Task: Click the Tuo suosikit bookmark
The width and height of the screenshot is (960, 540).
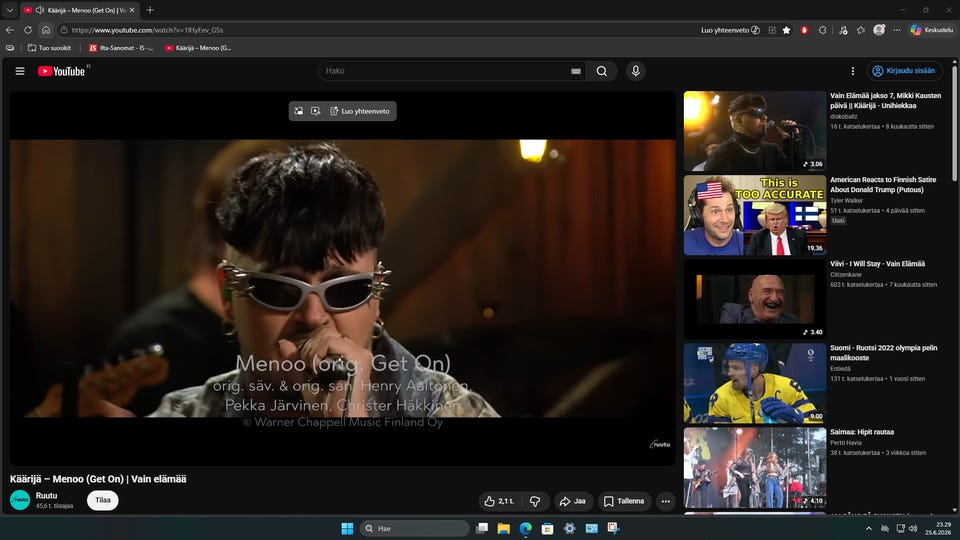Action: 49,48
